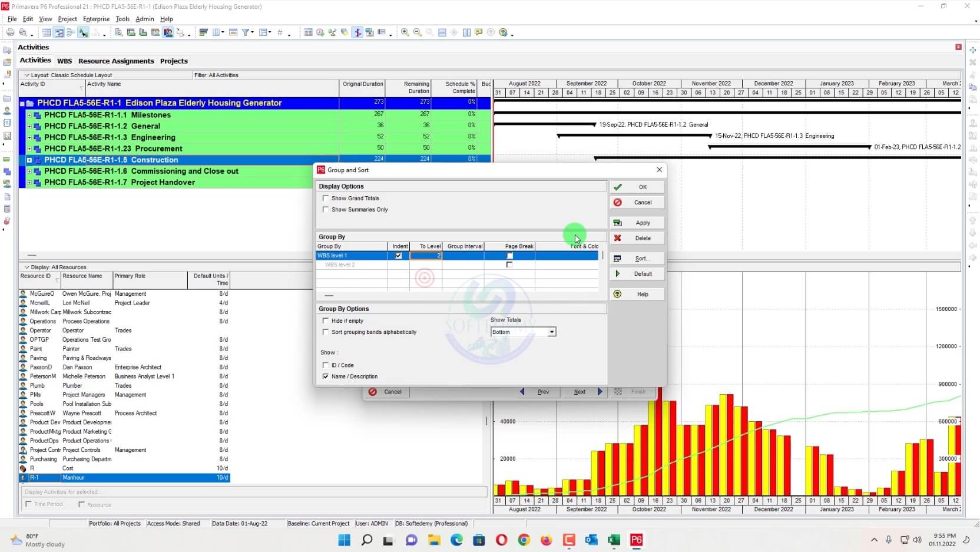Check the ID / Code show option
The width and height of the screenshot is (980, 552).
[326, 365]
